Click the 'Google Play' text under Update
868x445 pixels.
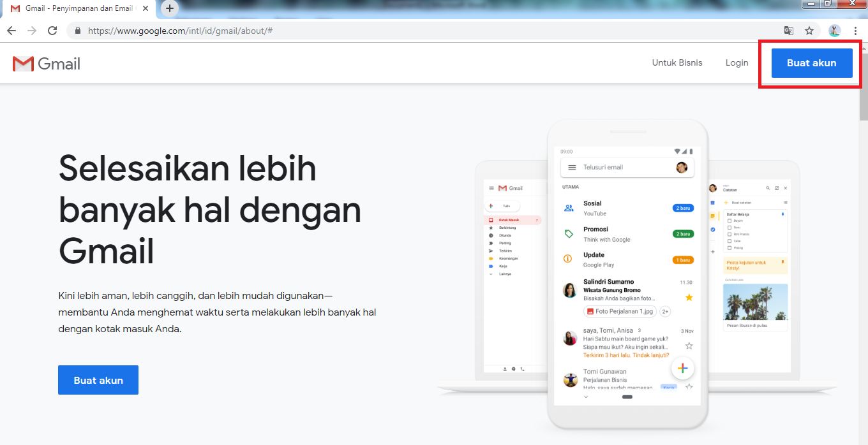point(599,265)
